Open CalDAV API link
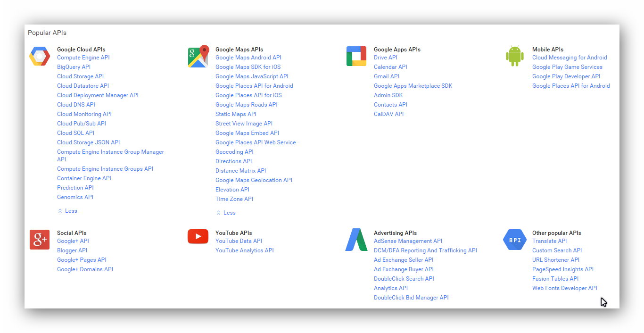The image size is (644, 333). (x=388, y=114)
